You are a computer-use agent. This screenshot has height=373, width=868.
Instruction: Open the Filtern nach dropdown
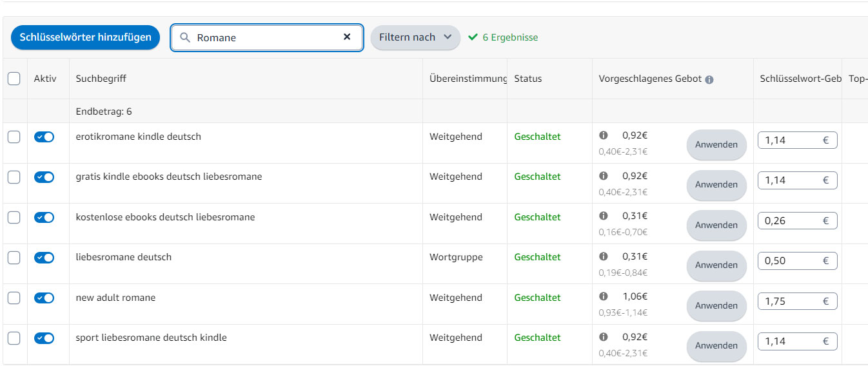pos(415,37)
